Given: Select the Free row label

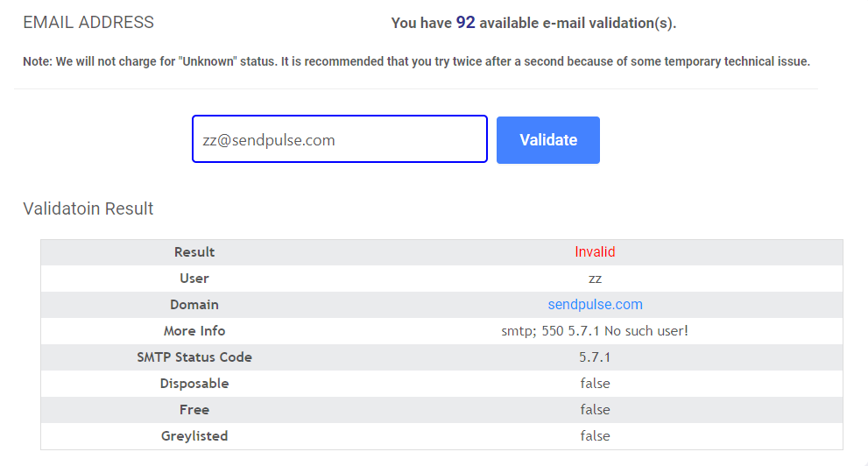Looking at the screenshot, I should (x=194, y=410).
